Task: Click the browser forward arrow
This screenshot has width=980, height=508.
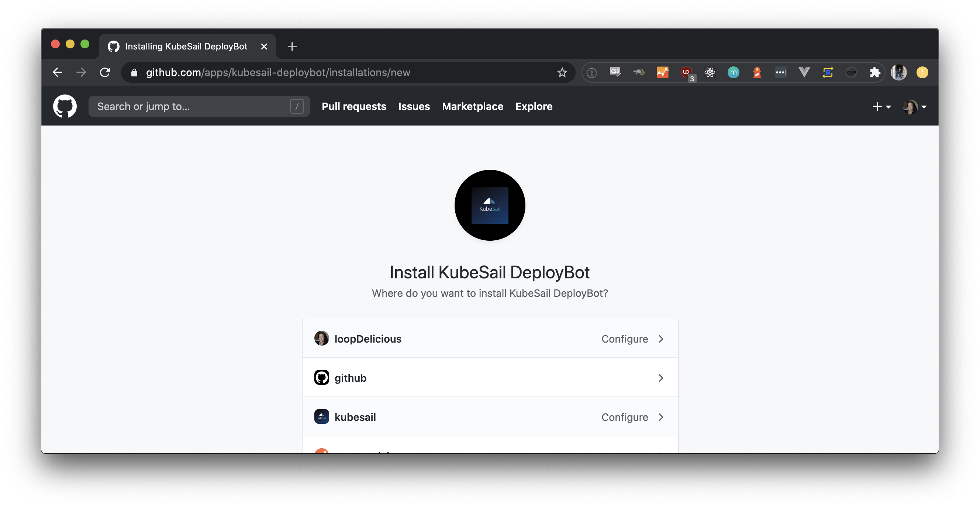Action: point(81,72)
